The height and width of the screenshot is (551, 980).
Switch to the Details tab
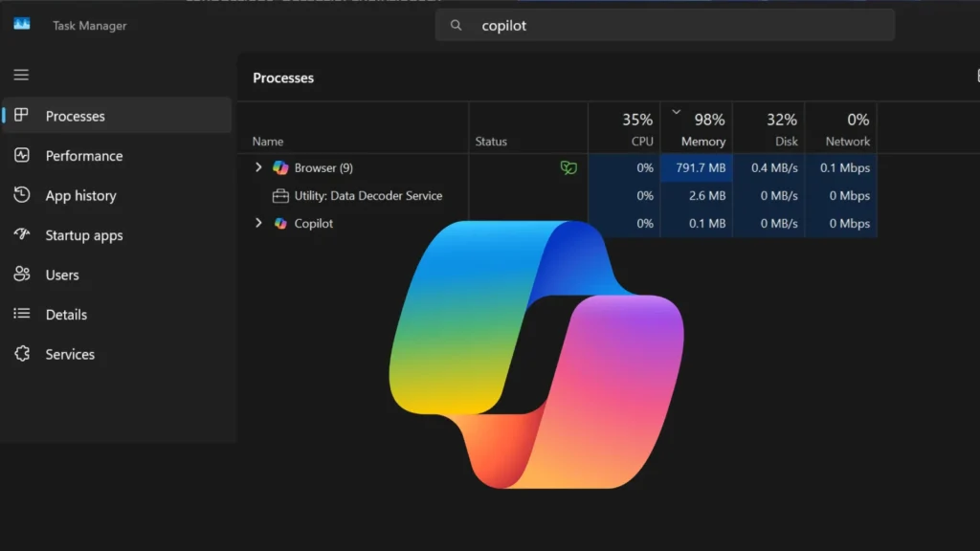118,314
